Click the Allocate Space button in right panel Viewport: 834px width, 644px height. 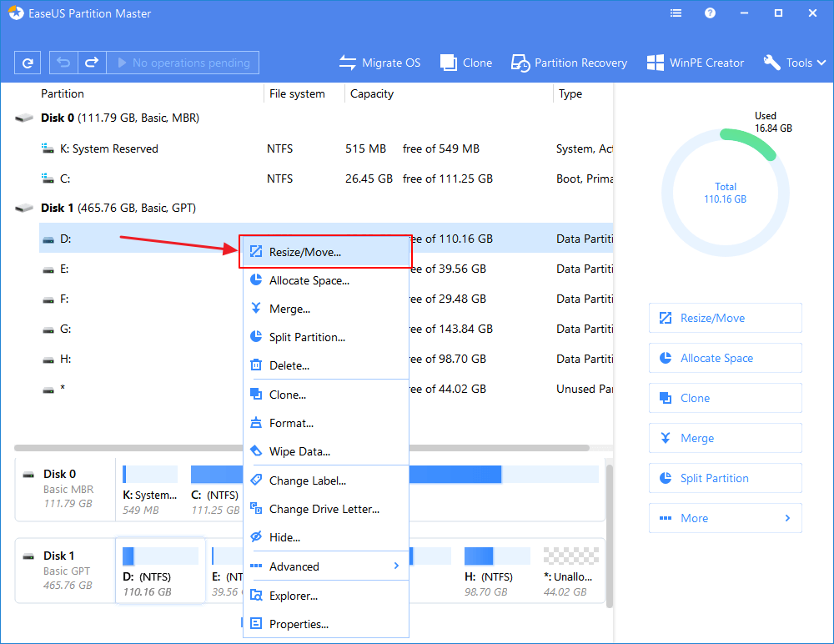[725, 358]
